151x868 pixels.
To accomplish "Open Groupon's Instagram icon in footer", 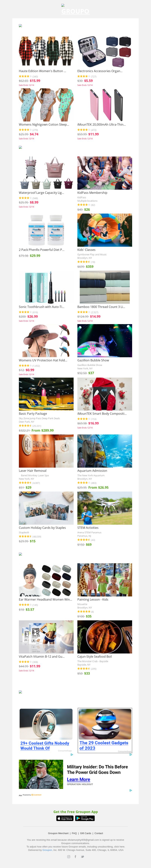I will 69,856.
